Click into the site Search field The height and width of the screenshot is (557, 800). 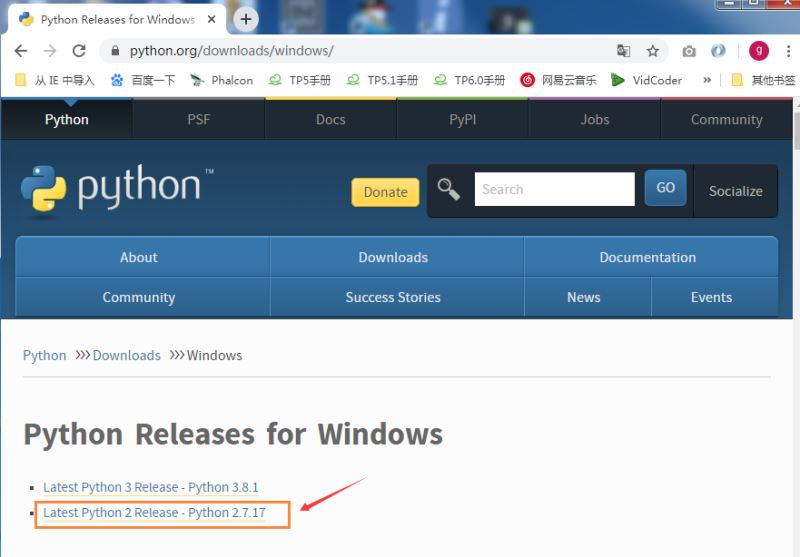[555, 189]
